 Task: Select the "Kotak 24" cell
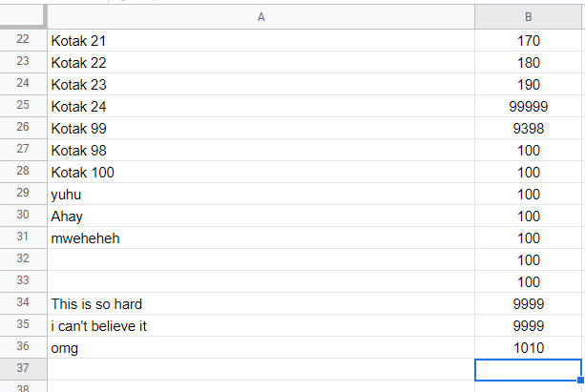261,107
